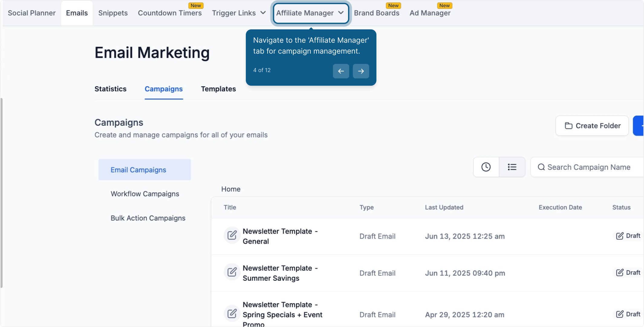
Task: Click the Last Updated column header
Action: (x=444, y=207)
